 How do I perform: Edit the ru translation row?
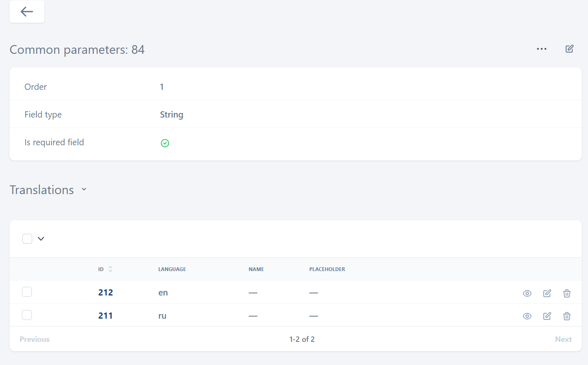[547, 316]
